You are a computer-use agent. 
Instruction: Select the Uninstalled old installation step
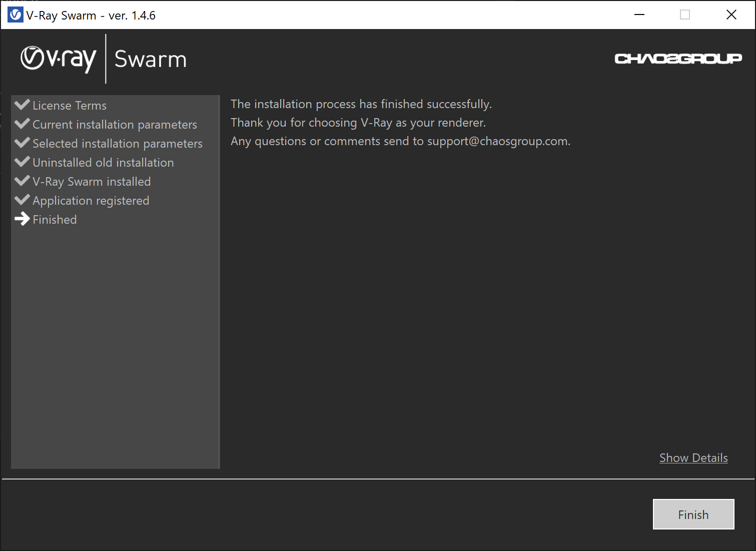click(x=103, y=163)
